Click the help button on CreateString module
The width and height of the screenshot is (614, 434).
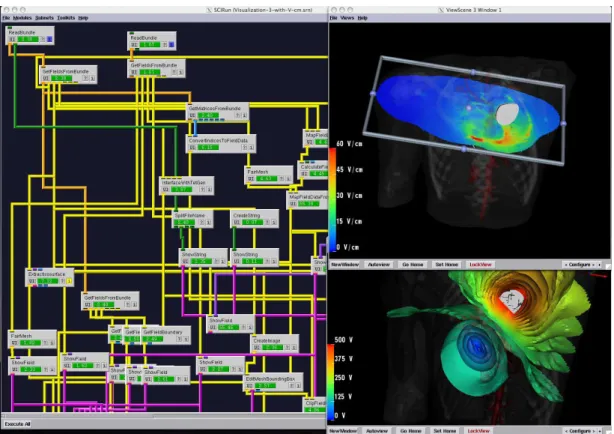(x=267, y=222)
